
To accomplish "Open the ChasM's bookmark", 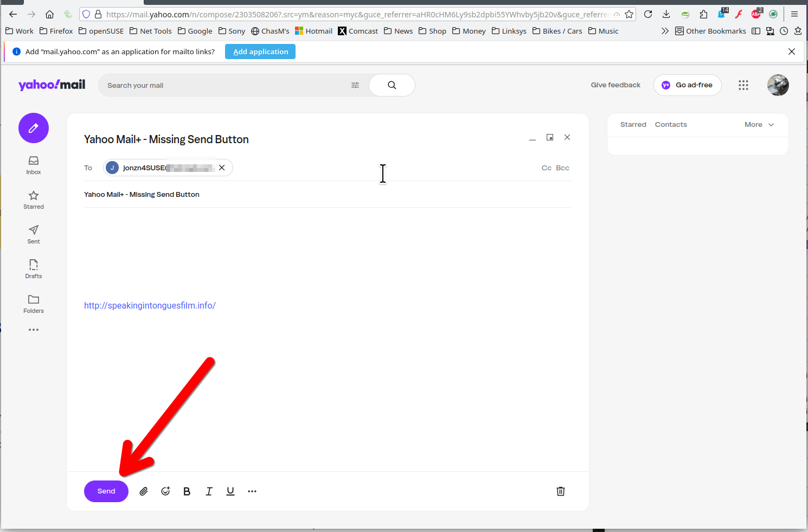I will click(270, 31).
